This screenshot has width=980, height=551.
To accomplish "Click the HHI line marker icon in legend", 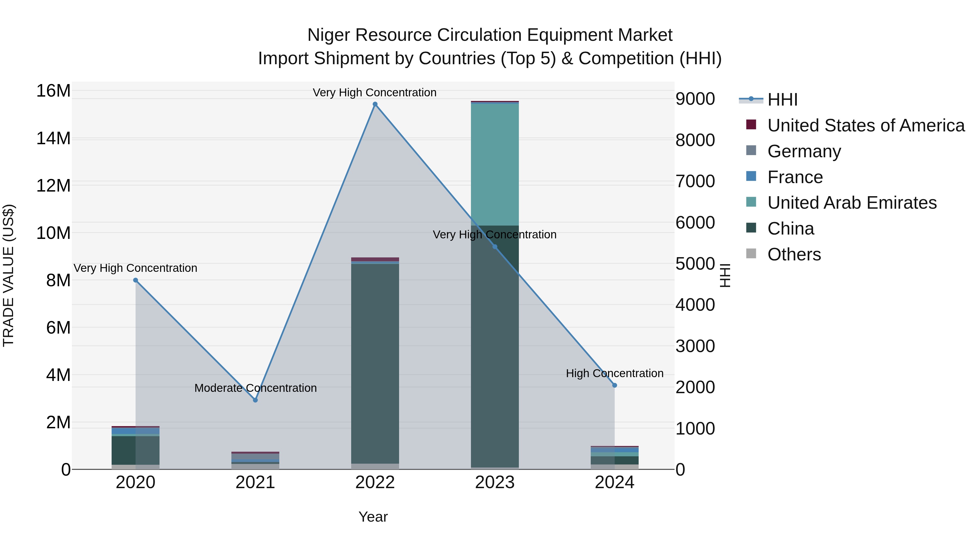I will coord(751,99).
